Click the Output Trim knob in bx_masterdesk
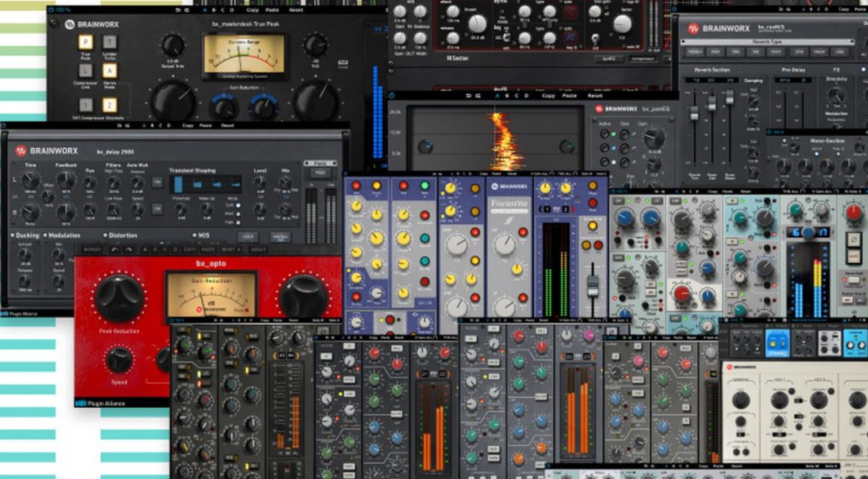This screenshot has width=868, height=479. click(173, 46)
